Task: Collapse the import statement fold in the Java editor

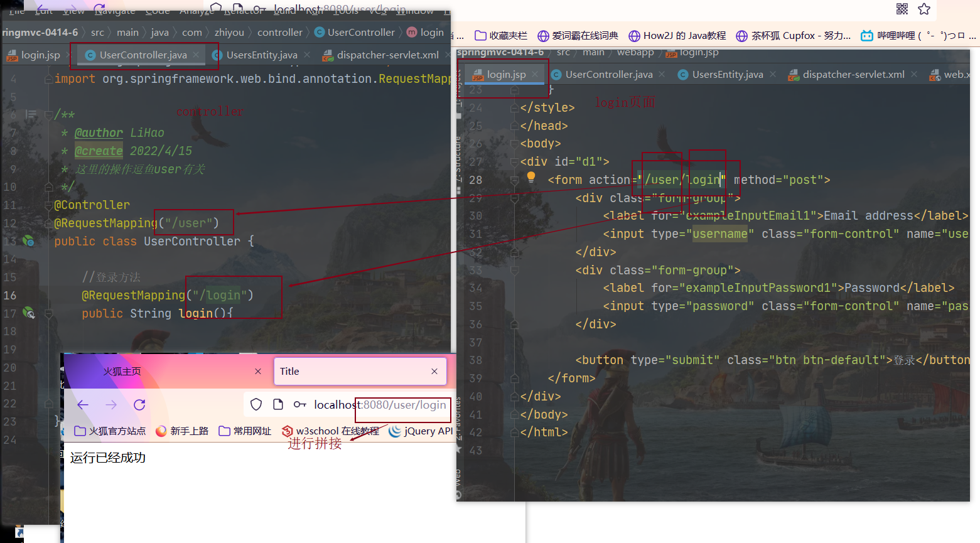Action: tap(48, 79)
